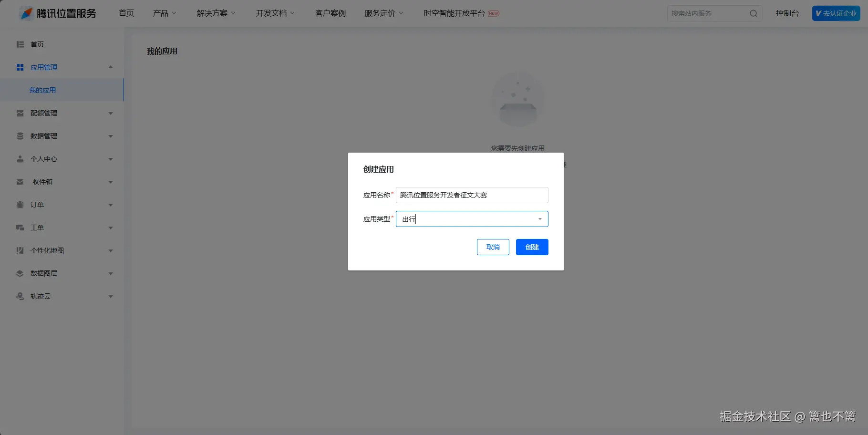Click the 轨迹云 location icon
This screenshot has height=435, width=868.
[20, 296]
